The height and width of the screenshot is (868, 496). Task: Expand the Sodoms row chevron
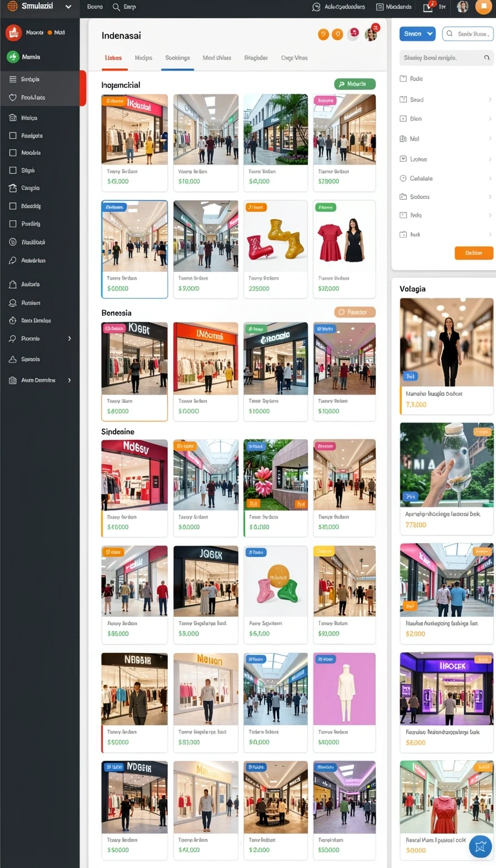(x=490, y=197)
